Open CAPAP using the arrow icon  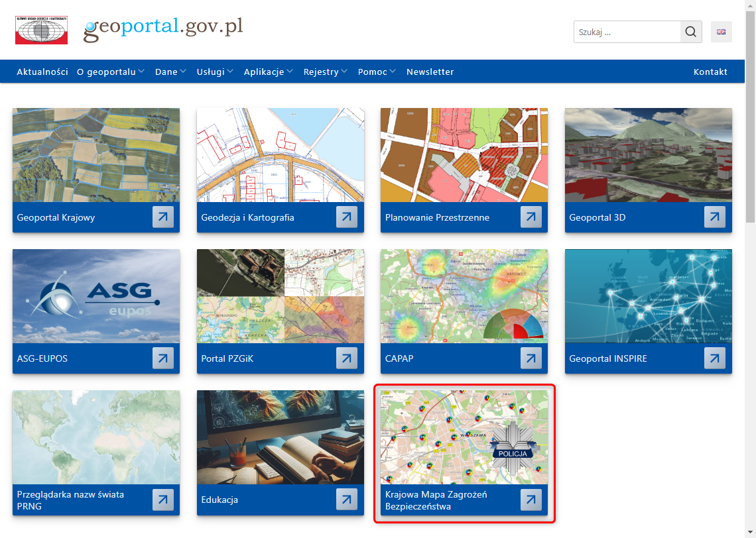tap(531, 358)
